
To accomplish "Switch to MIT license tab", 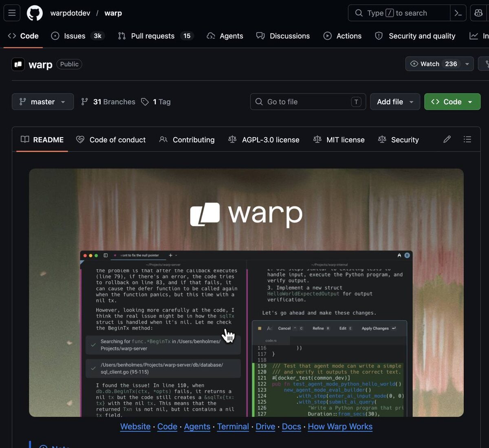I will coord(339,140).
